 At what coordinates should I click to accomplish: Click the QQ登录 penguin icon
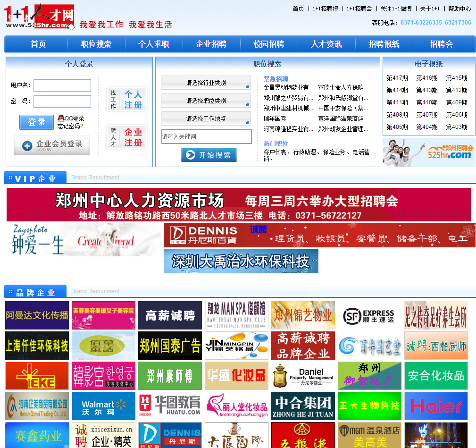point(61,118)
